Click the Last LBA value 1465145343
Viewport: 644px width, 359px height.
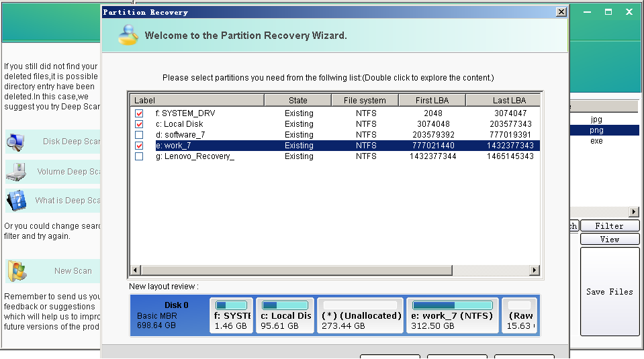[x=510, y=156]
